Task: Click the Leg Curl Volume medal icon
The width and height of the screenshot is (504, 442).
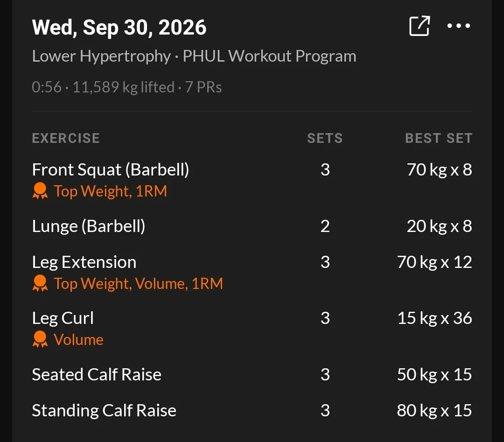Action: tap(40, 339)
